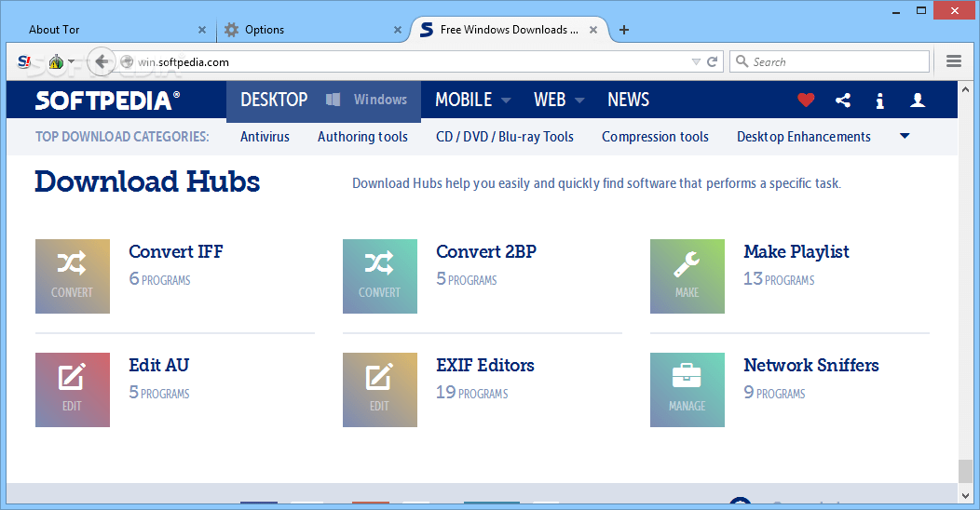Click the "19 PROGRAMS" count text

tap(472, 393)
